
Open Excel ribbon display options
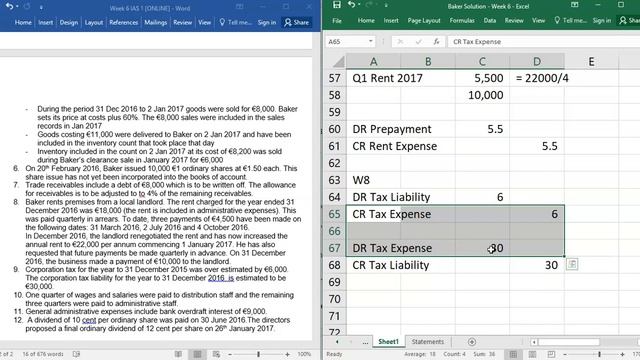[575, 5]
